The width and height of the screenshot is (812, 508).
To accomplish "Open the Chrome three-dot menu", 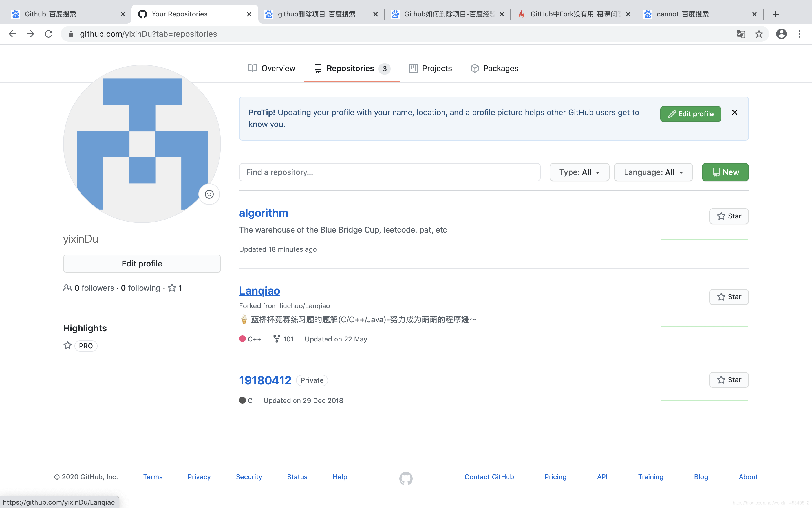I will [x=800, y=34].
